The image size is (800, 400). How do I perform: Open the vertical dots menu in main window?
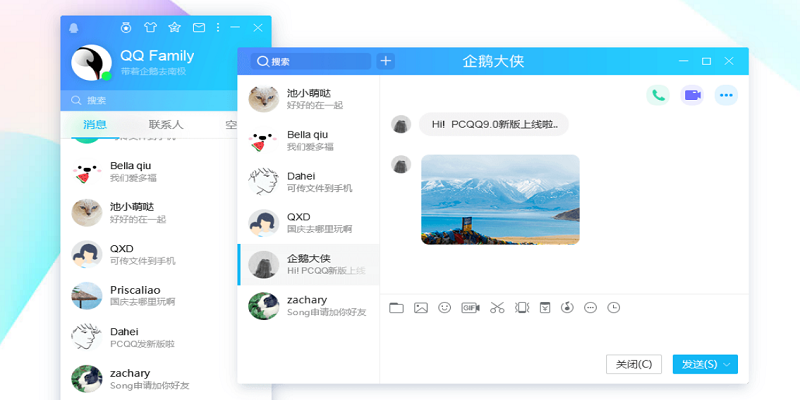tap(218, 28)
